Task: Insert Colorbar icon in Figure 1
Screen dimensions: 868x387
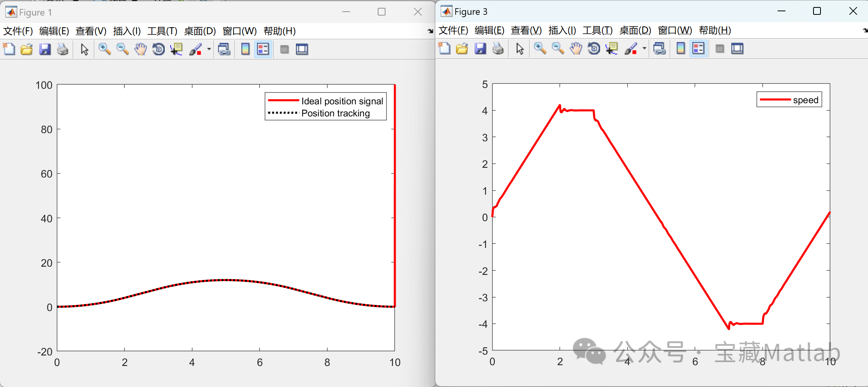Action: [x=245, y=49]
